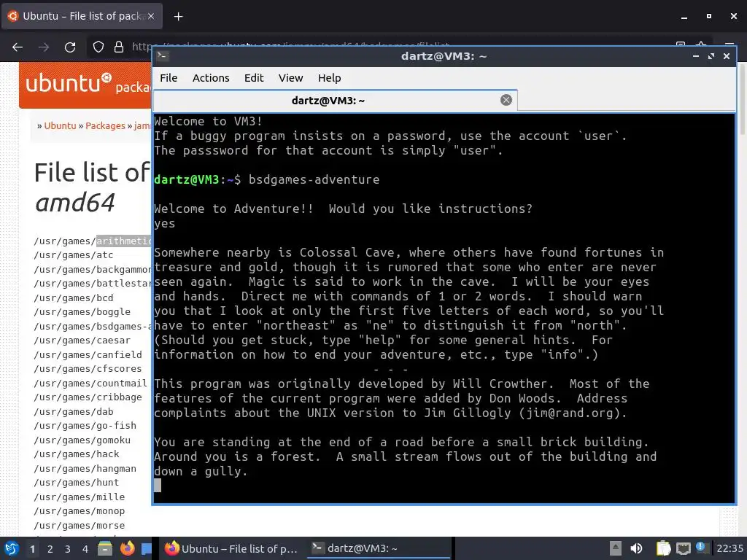Open the file manager from the taskbar

[x=105, y=548]
